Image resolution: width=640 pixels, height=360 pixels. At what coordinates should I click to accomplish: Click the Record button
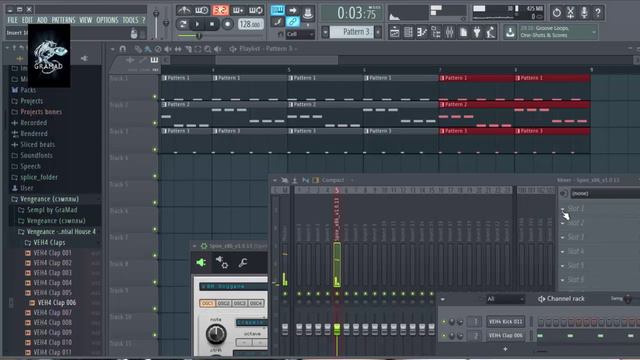click(228, 24)
